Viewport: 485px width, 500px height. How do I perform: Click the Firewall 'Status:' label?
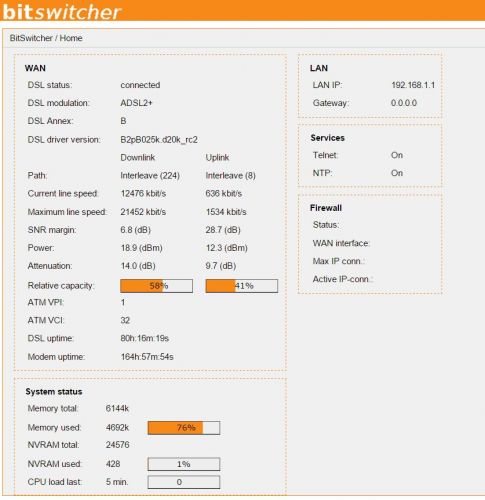point(326,225)
